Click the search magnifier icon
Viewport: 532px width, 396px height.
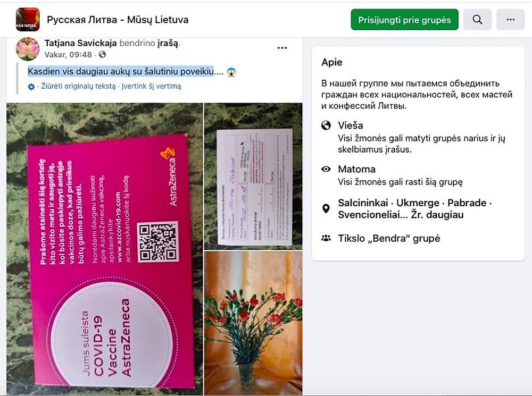click(x=477, y=19)
